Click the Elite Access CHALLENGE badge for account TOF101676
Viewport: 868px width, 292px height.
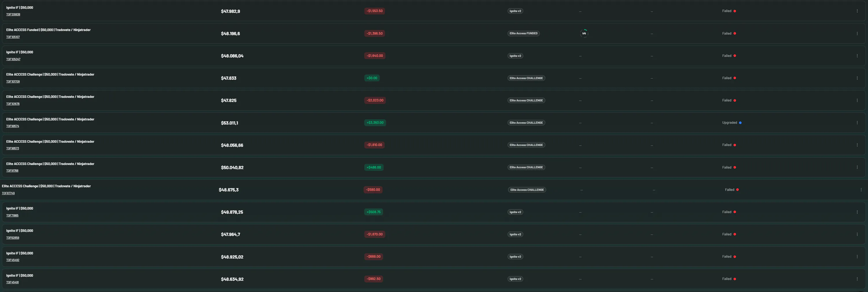[526, 100]
